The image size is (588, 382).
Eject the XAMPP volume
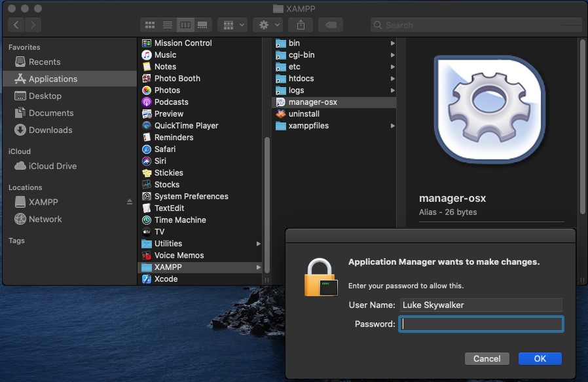[130, 202]
